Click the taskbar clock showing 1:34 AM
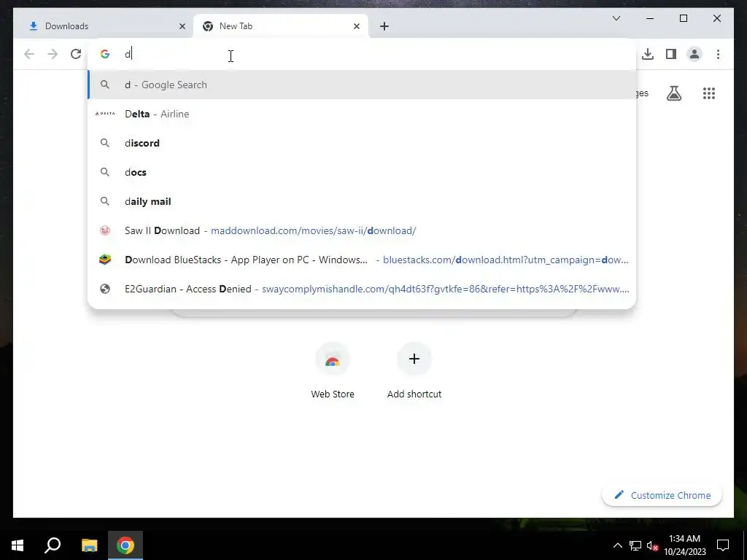The height and width of the screenshot is (560, 747). (x=684, y=545)
